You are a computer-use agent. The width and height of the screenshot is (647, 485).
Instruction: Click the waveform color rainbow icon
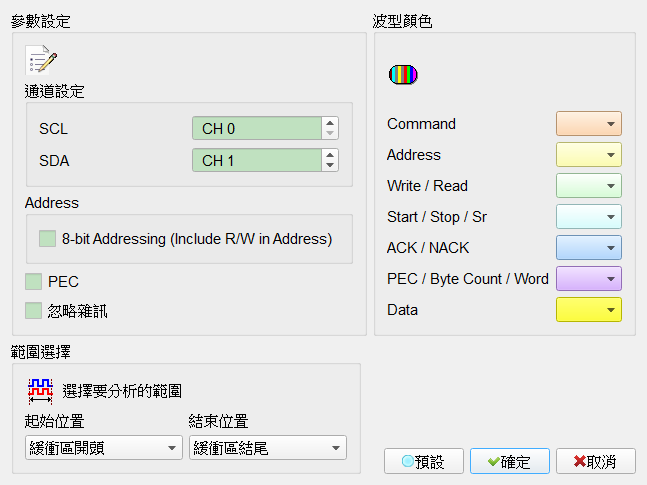tap(403, 75)
